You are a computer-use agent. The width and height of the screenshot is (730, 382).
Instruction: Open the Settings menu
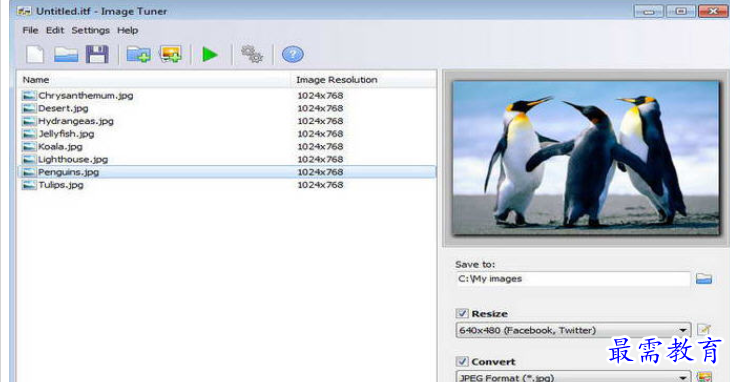(x=90, y=30)
